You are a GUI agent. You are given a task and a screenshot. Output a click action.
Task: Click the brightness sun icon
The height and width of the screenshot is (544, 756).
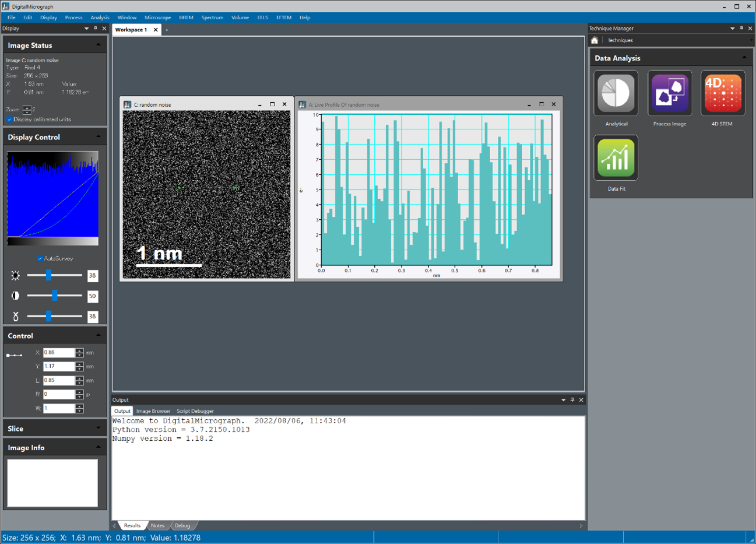pyautogui.click(x=16, y=275)
